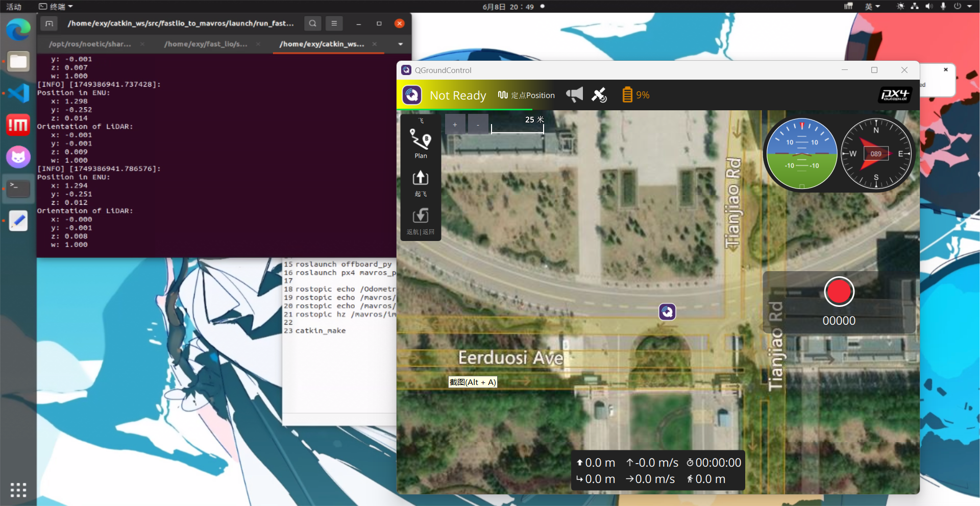Open the text editor in the dock
Screen dimensions: 980x506
(18, 221)
